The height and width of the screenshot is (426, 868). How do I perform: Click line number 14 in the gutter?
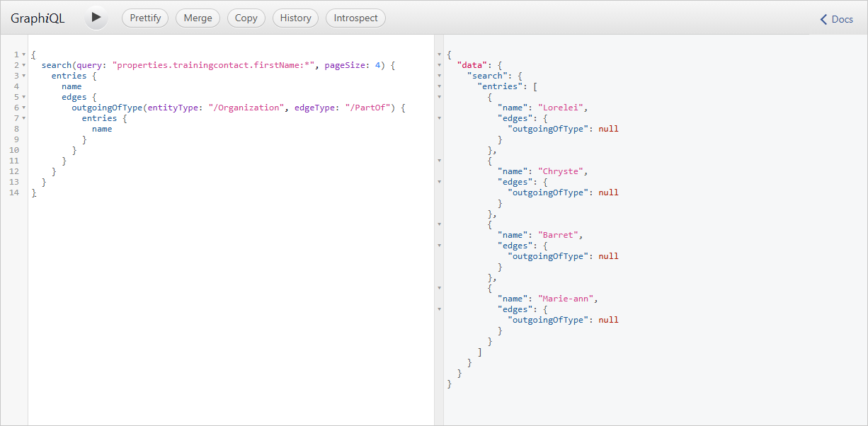15,192
